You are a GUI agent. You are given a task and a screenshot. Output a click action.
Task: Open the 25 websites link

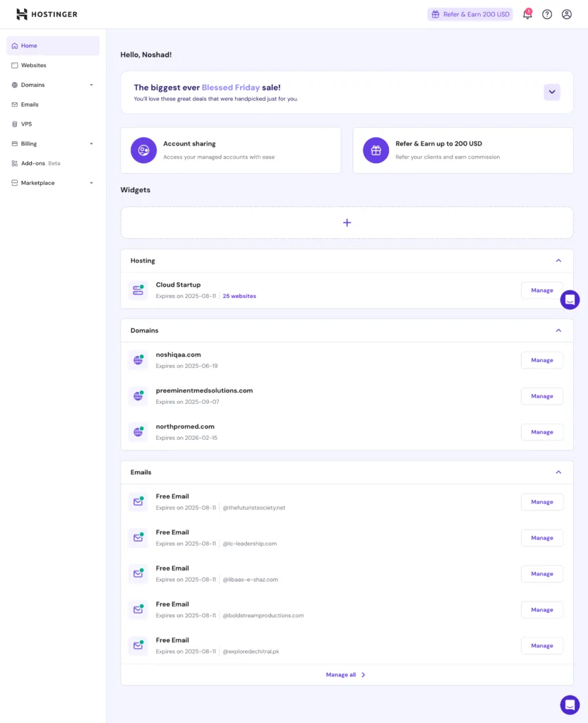tap(239, 296)
